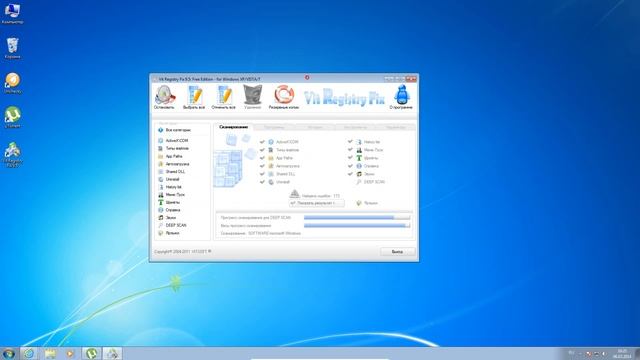This screenshot has width=640, height=360.
Task: Click the Vit Registry Fix taskbar button
Action: [112, 353]
